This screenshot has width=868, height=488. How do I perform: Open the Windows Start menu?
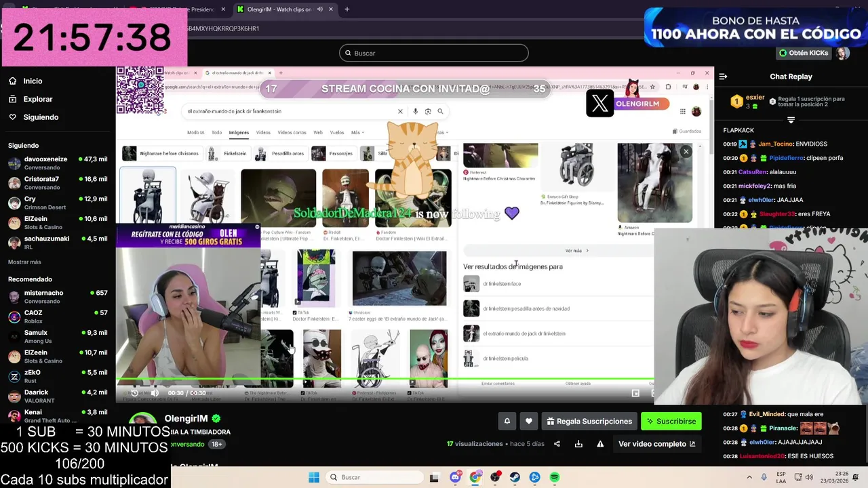pos(313,477)
